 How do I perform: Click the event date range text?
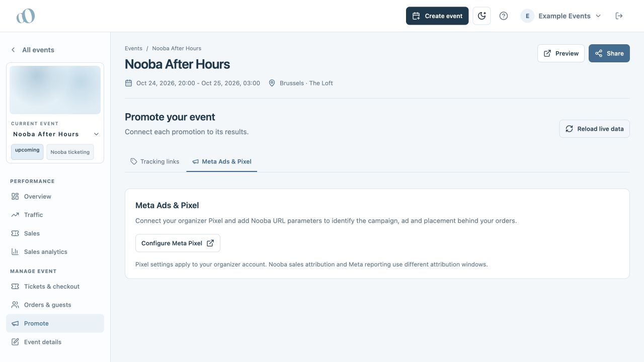click(198, 83)
